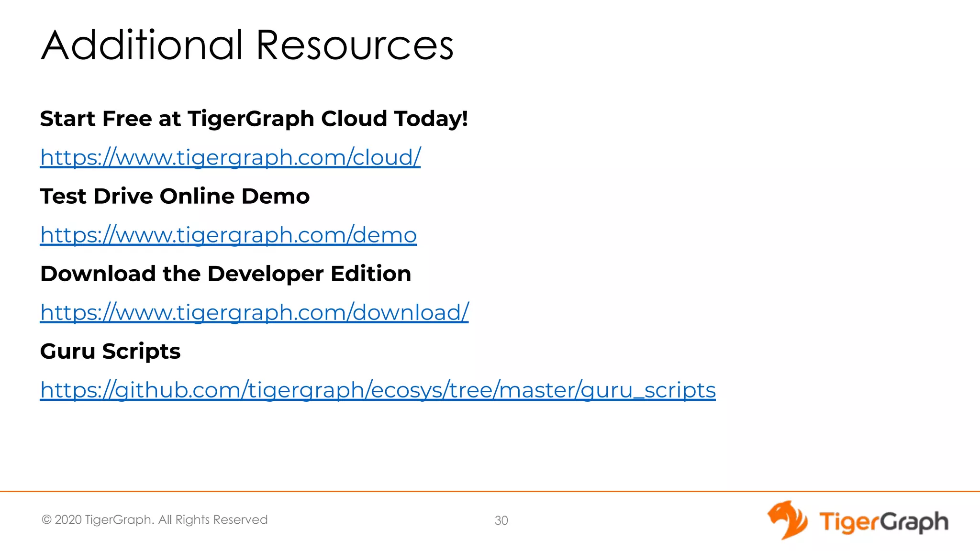This screenshot has width=980, height=551.
Task: Select the 'Test Drive Online Demo' heading
Action: point(175,196)
